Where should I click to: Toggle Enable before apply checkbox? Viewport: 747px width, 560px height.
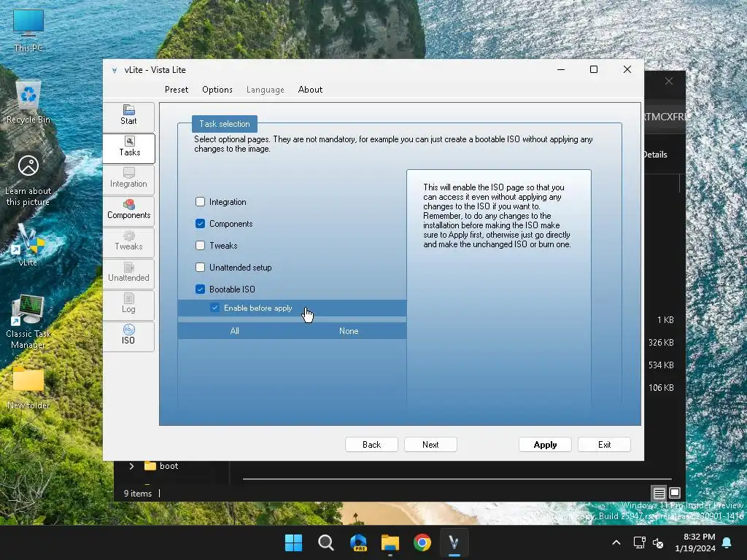[x=215, y=308]
